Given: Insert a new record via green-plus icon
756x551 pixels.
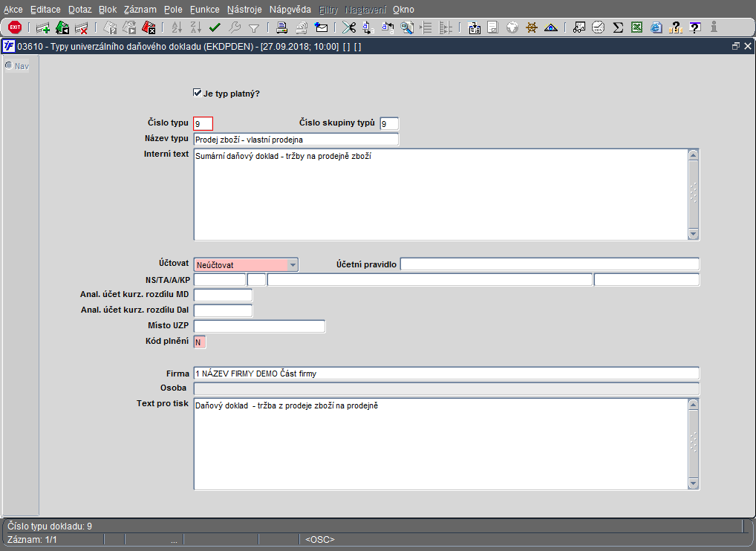Looking at the screenshot, I should [x=43, y=28].
